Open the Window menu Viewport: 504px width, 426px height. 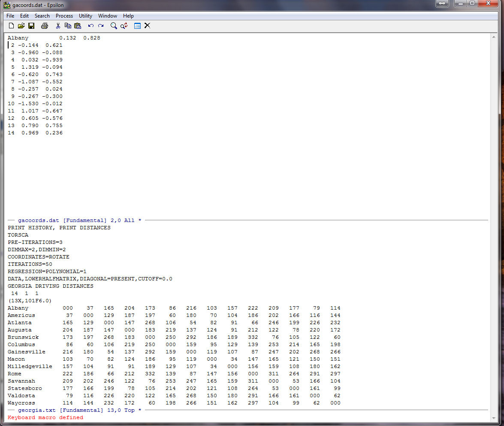[108, 16]
